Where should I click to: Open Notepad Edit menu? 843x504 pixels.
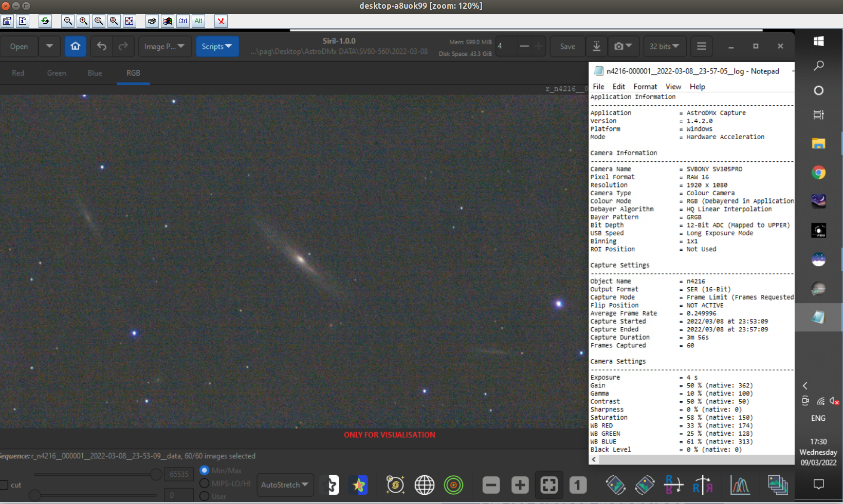coord(619,86)
